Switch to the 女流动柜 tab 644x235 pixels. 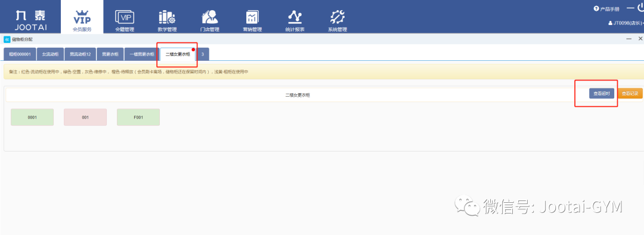tap(50, 54)
